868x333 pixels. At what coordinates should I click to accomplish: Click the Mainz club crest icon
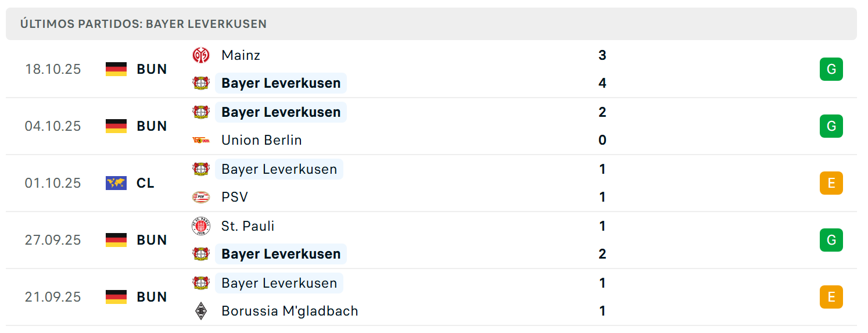(x=201, y=55)
